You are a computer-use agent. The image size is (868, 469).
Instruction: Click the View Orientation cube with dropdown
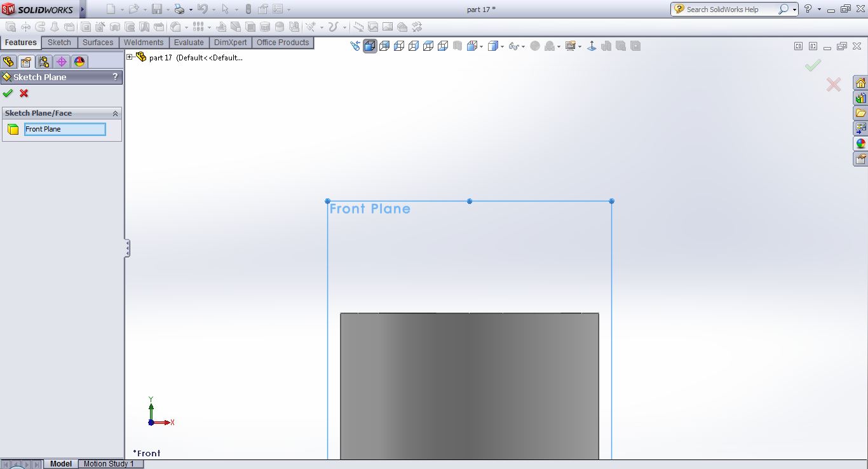(472, 46)
